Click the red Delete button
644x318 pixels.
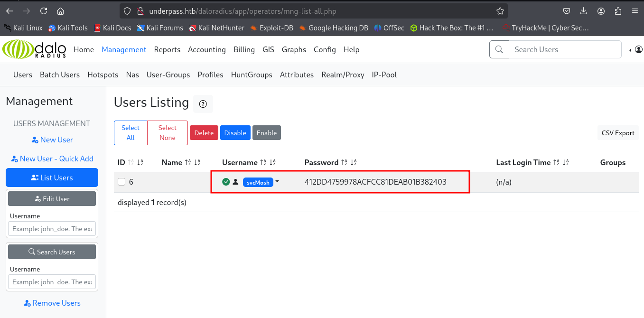point(204,133)
